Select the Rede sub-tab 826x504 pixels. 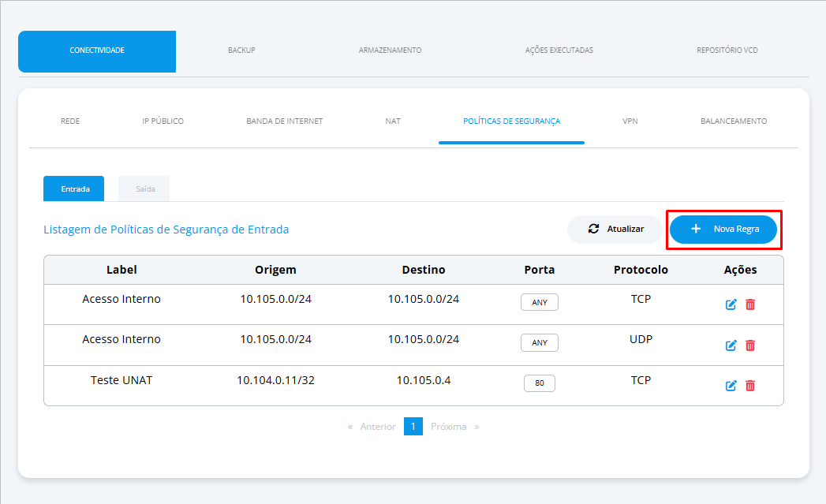(x=70, y=121)
